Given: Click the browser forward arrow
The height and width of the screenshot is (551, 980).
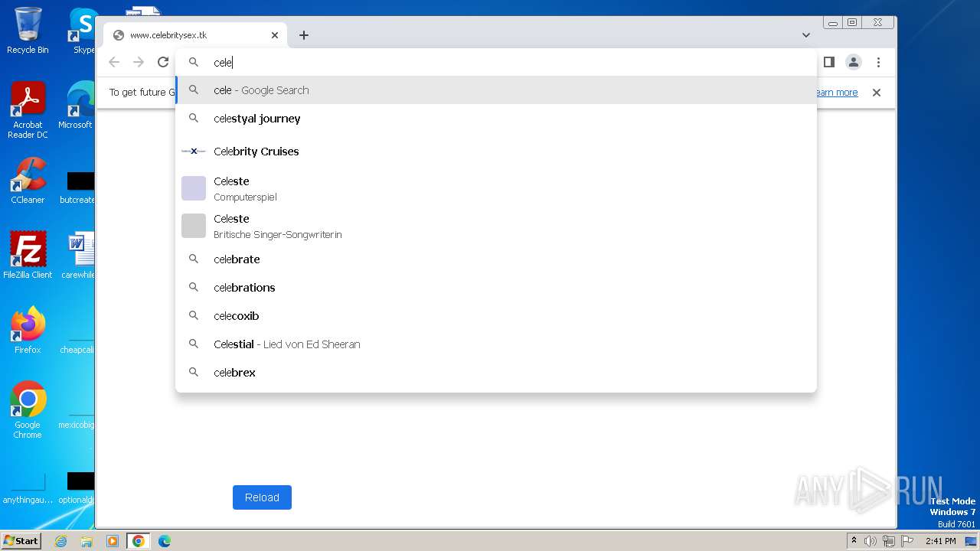Looking at the screenshot, I should (x=139, y=62).
